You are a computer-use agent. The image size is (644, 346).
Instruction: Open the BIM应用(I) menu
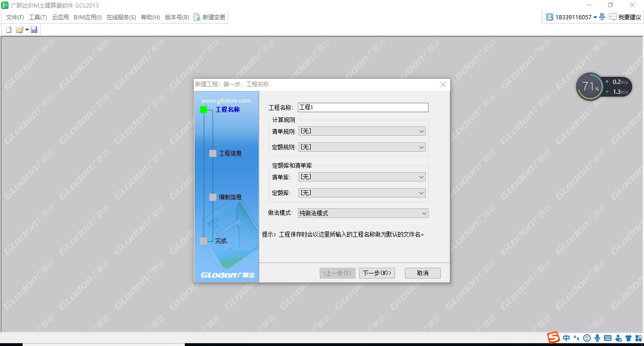pos(88,17)
